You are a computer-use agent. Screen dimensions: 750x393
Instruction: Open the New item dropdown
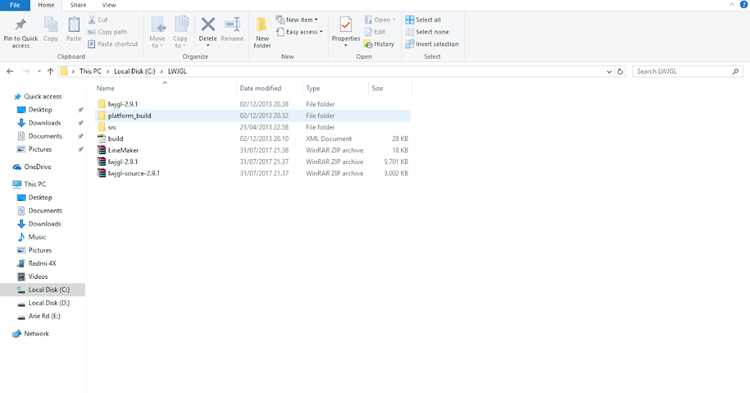[x=297, y=20]
